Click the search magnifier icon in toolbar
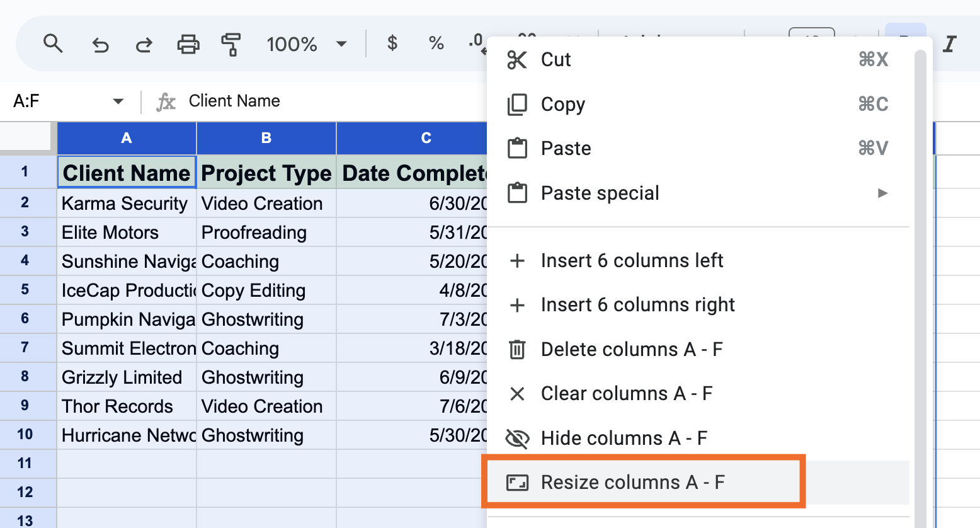 point(53,44)
